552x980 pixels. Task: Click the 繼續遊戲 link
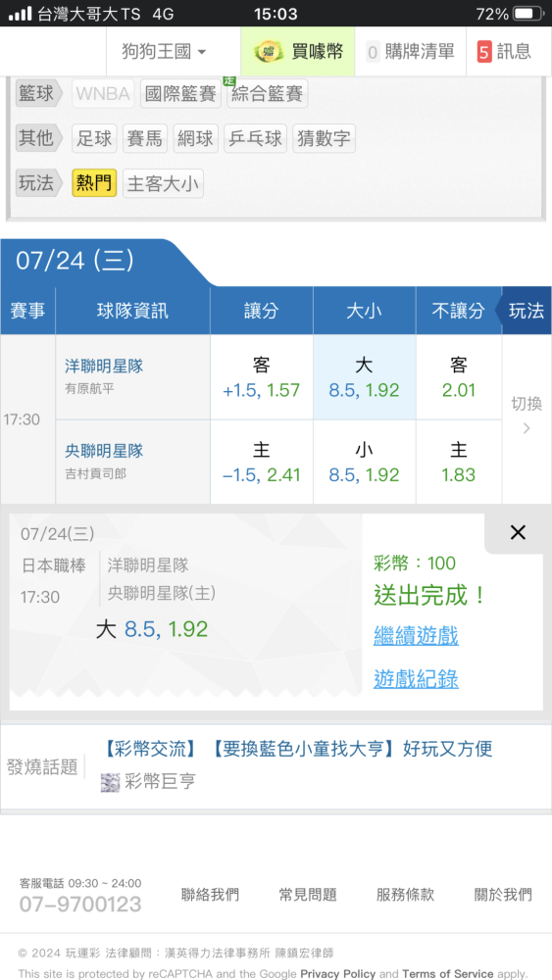pos(417,636)
